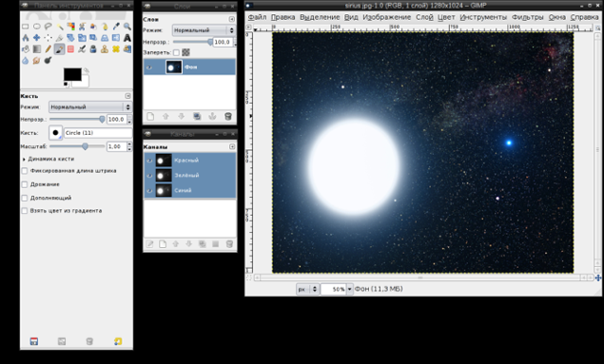This screenshot has height=364, width=604.
Task: Select the Ellipse Select tool
Action: (x=36, y=27)
